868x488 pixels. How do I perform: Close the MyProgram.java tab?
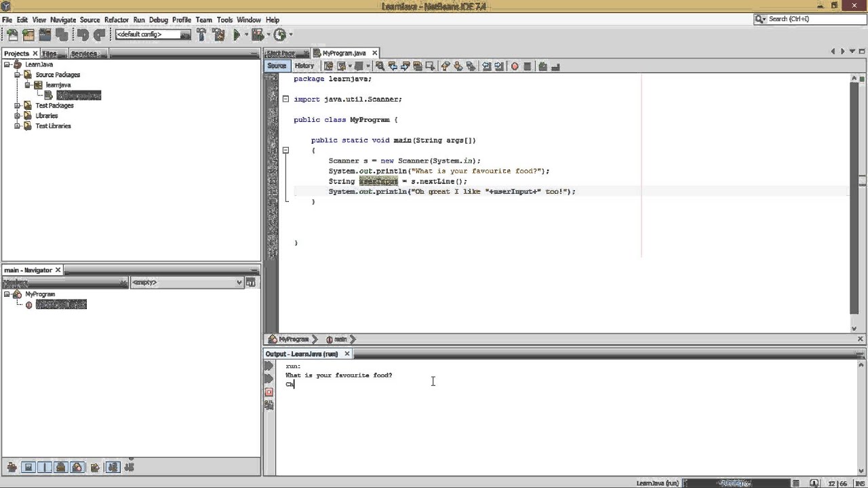click(x=374, y=53)
